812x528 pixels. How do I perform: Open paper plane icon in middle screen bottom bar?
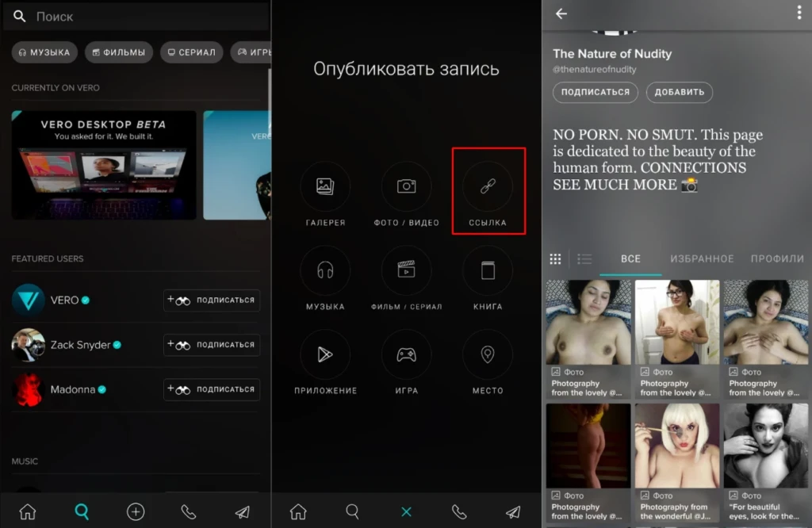[x=513, y=512]
